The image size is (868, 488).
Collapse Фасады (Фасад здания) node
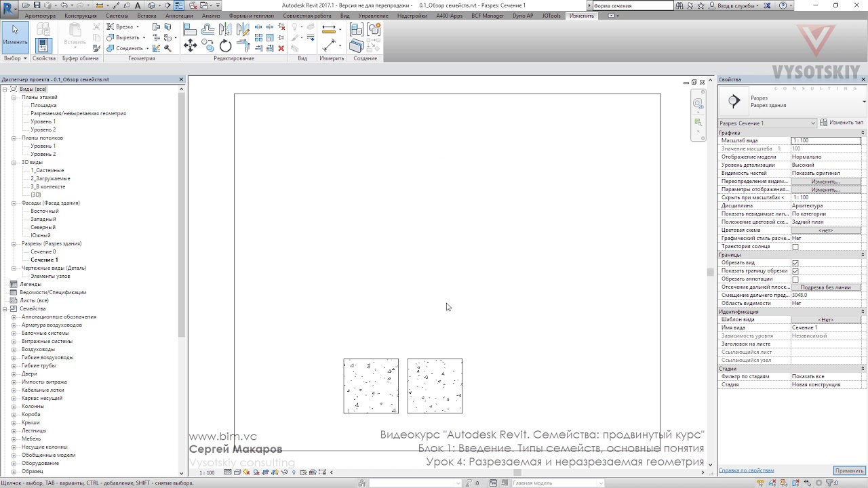(14, 203)
